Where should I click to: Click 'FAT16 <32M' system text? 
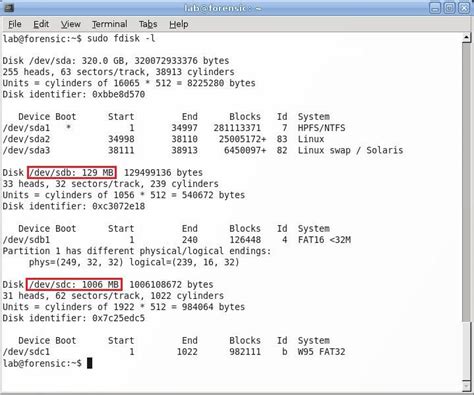pos(324,240)
